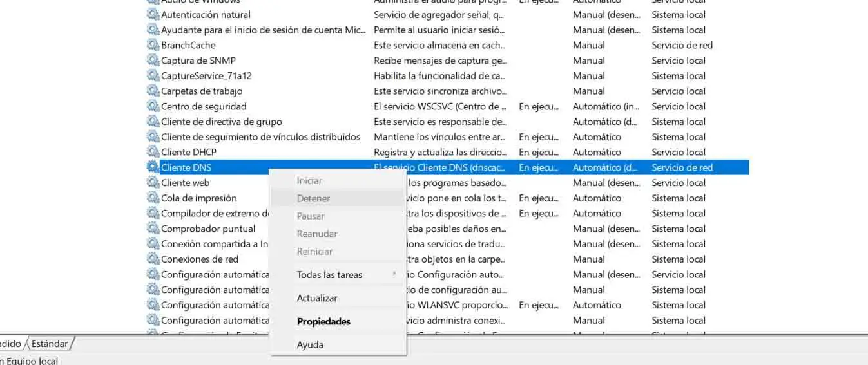The image size is (868, 365).
Task: Select the Conexiones de red service
Action: click(x=200, y=259)
